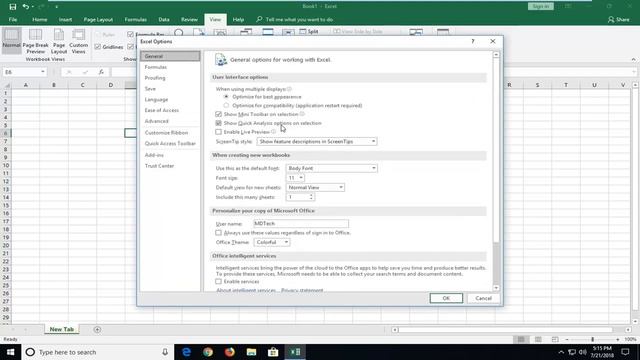
Task: Click the Undo arrow icon
Action: pyautogui.click(x=25, y=7)
